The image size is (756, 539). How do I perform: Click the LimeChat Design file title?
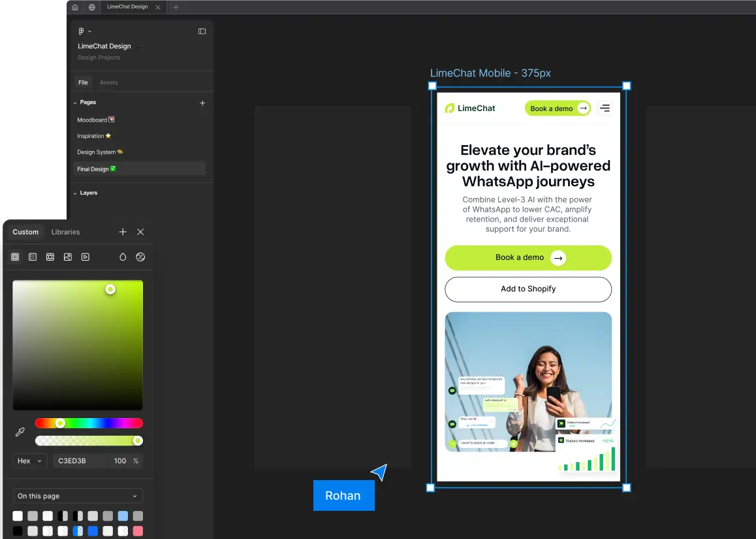104,46
